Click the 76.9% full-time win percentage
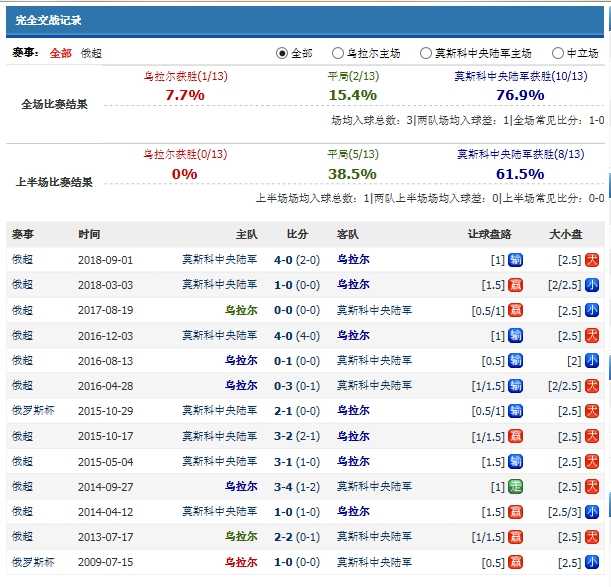The width and height of the screenshot is (611, 587). 520,95
